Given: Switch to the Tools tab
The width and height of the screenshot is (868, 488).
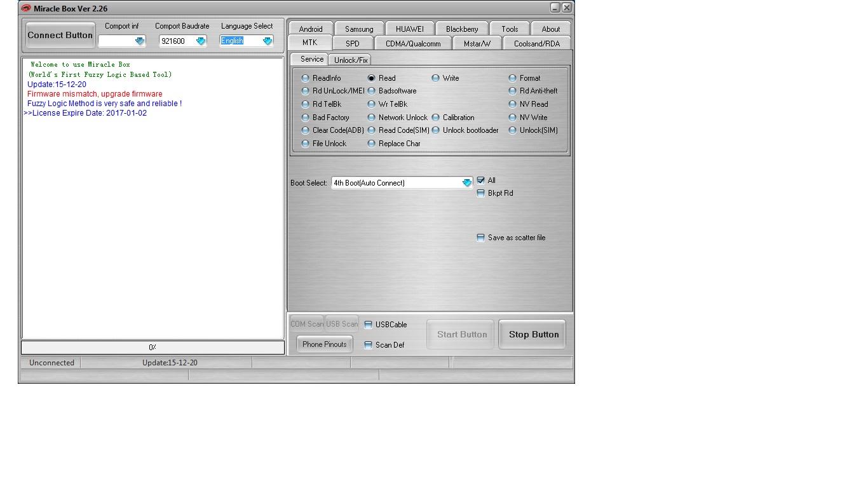Looking at the screenshot, I should click(x=510, y=29).
